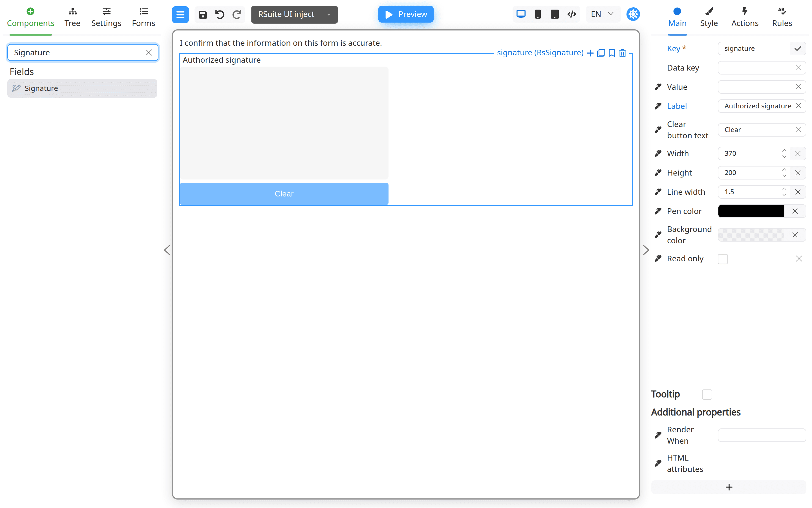
Task: Open the Label property editor pencil icon
Action: point(658,106)
